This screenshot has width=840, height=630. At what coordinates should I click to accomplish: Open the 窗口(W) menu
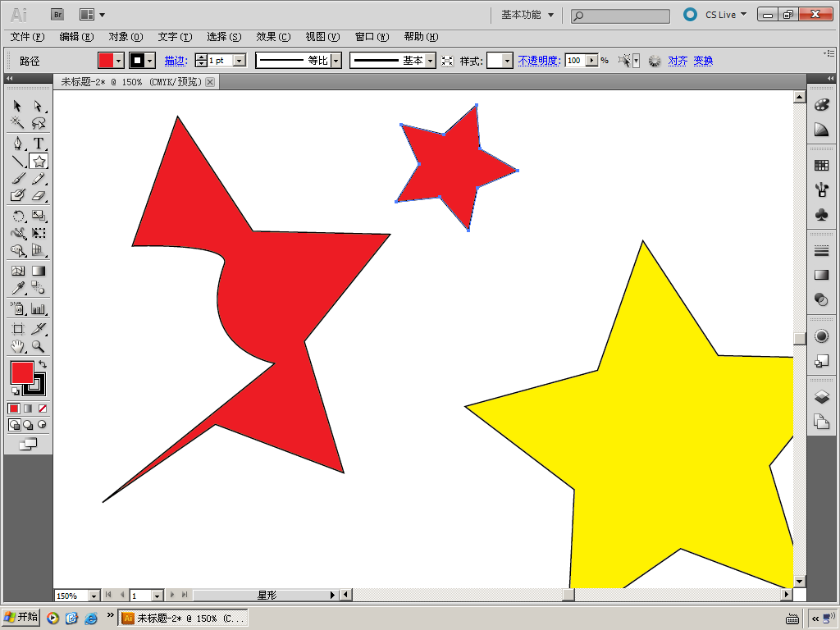(x=372, y=36)
